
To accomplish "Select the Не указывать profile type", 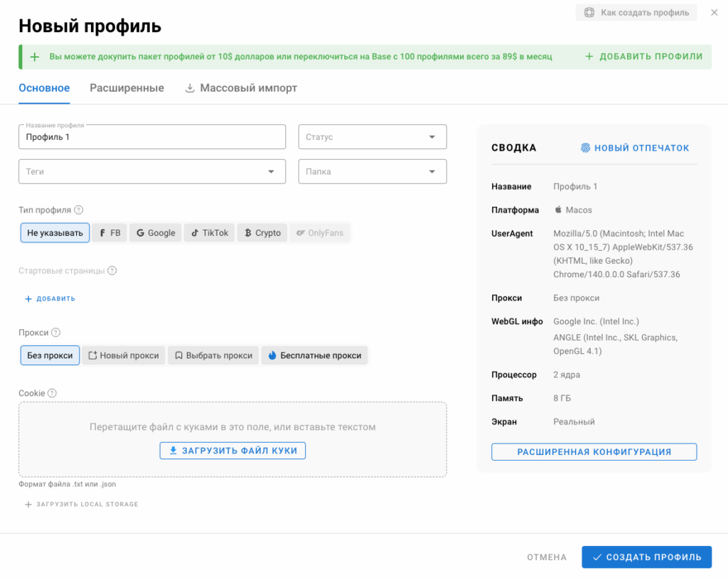I will click(x=55, y=233).
